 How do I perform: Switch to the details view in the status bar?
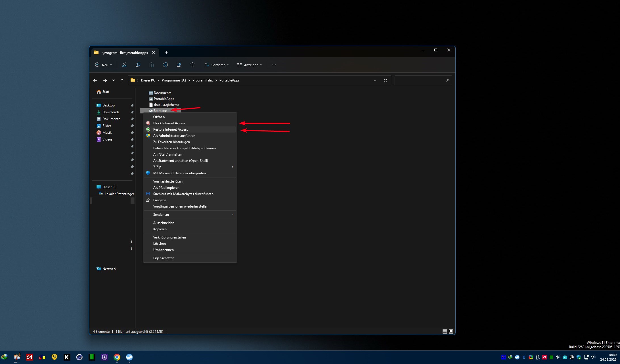coord(445,331)
